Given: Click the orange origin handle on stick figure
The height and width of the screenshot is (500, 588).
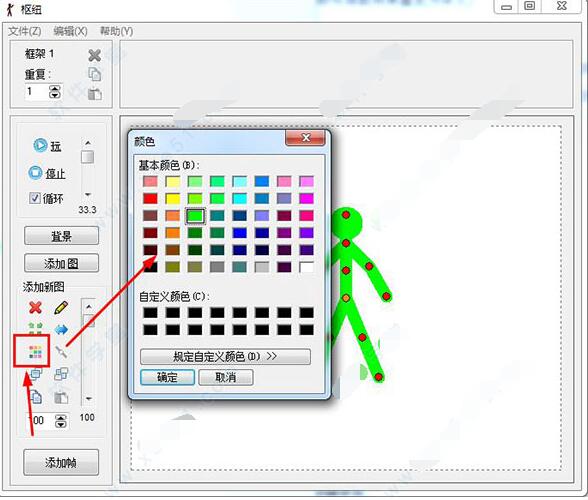Looking at the screenshot, I should coord(346,298).
